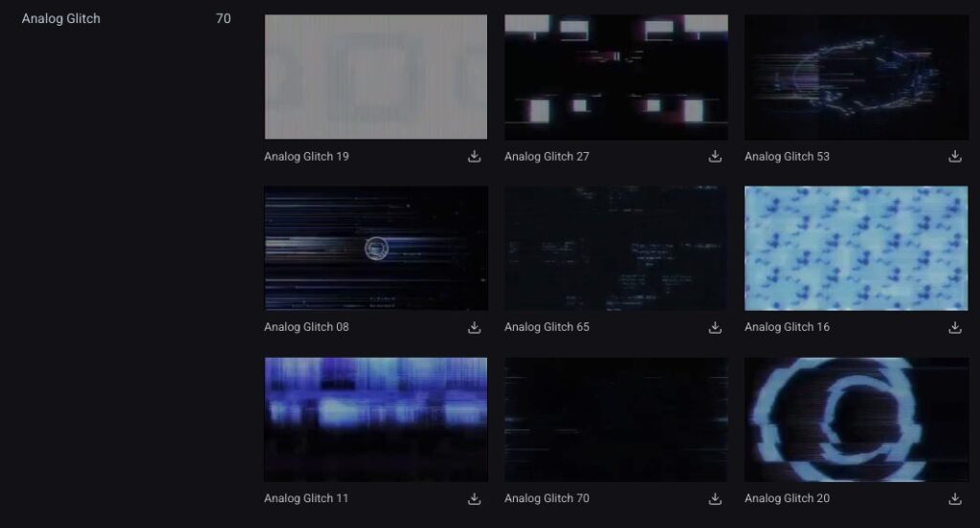Screen dimensions: 980x528
Task: Select the Analog Glitch 53 thumbnail
Action: [x=856, y=77]
